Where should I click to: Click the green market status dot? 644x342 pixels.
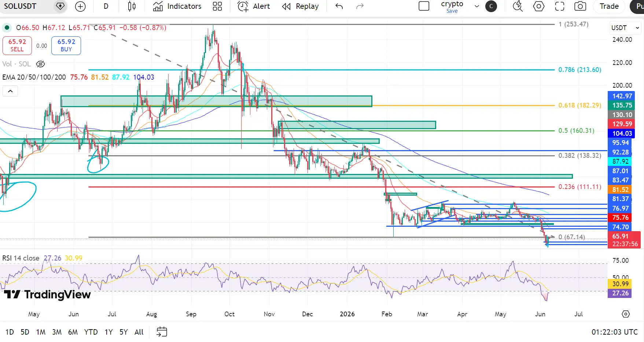pyautogui.click(x=7, y=28)
